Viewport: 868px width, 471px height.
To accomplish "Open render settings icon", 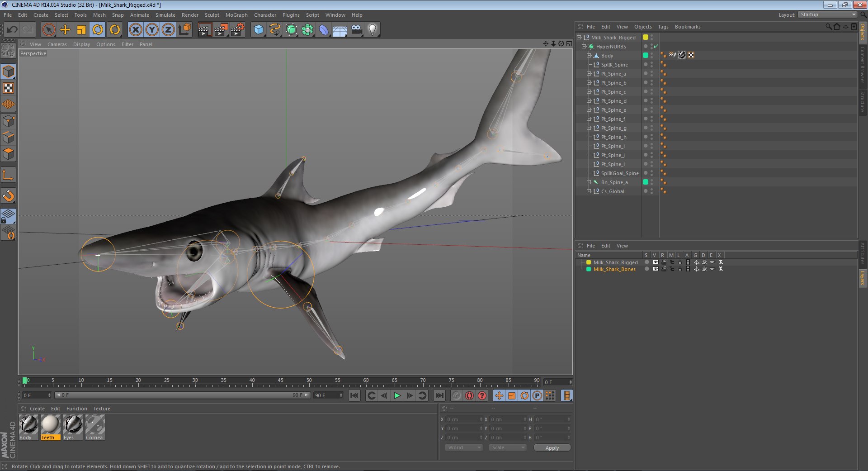I will 237,30.
